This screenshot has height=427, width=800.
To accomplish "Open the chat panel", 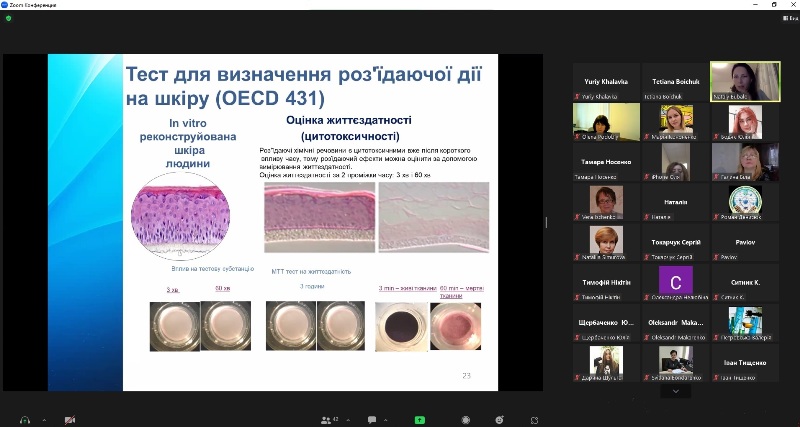I will pos(371,419).
